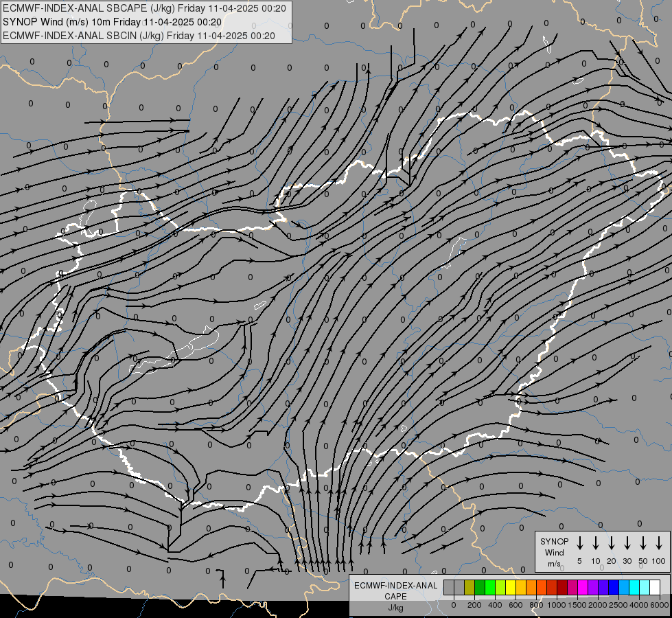The width and height of the screenshot is (672, 618).
Task: Click the m/s unit in wind legend
Action: [x=554, y=564]
